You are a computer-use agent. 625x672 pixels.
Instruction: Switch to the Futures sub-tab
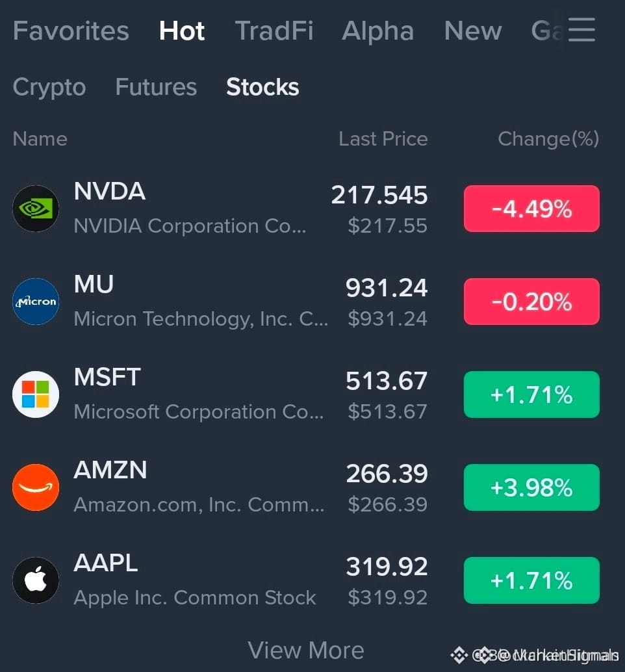point(156,87)
